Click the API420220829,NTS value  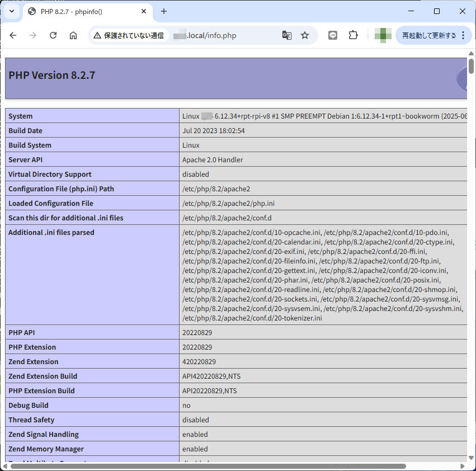pos(211,376)
